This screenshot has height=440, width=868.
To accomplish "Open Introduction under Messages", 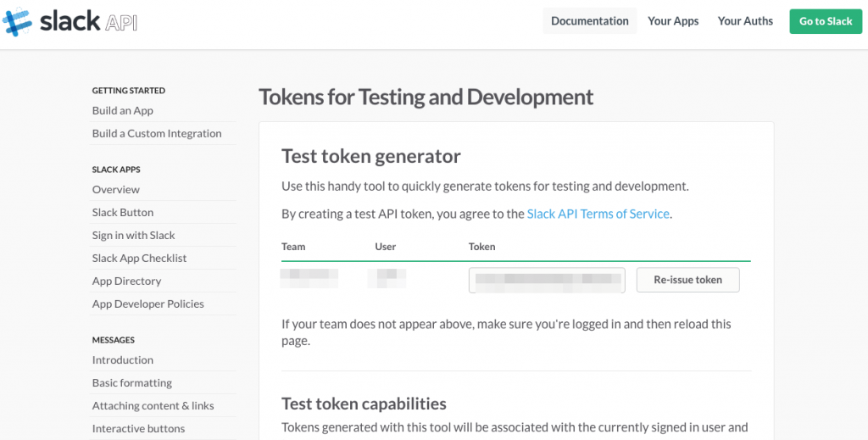I will tap(122, 359).
